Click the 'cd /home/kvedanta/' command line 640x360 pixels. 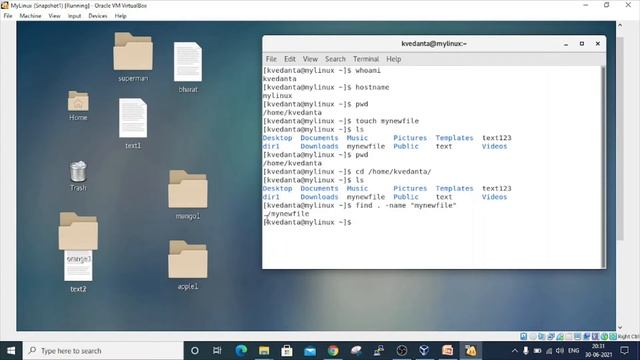pyautogui.click(x=347, y=171)
